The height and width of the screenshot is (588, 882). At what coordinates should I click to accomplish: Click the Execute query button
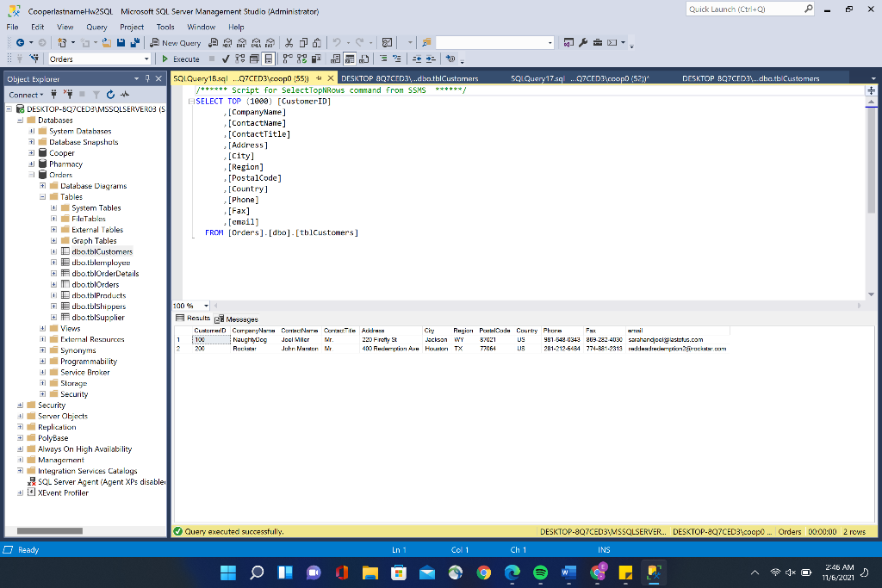coord(181,59)
